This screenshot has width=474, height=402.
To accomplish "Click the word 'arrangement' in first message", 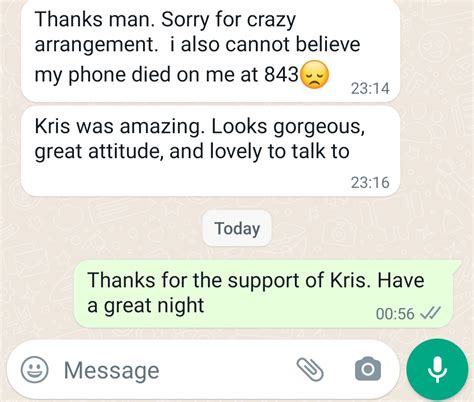I will [x=95, y=46].
